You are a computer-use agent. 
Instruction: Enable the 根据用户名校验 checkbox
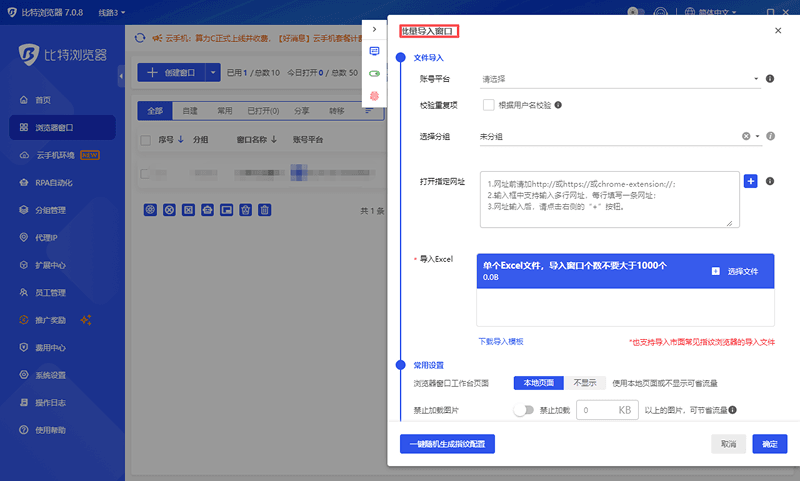pyautogui.click(x=488, y=104)
